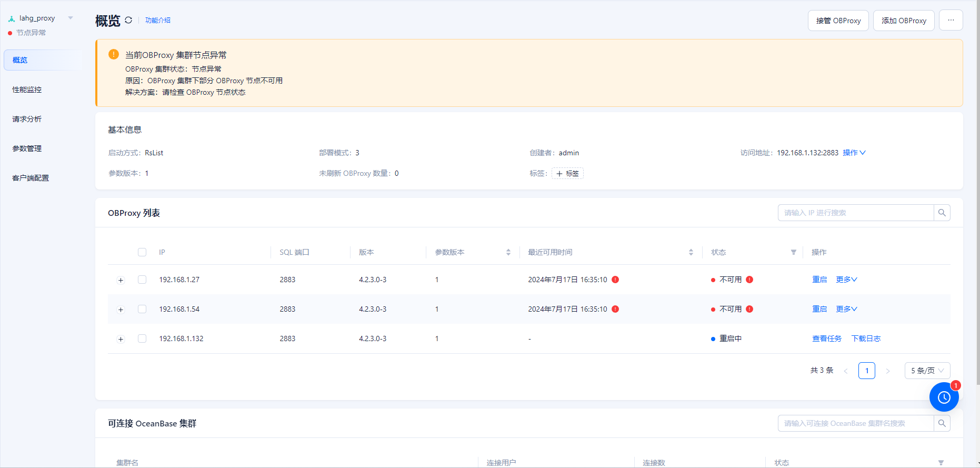The width and height of the screenshot is (980, 468).
Task: Focus the OceanBase cluster name search field
Action: pos(856,423)
